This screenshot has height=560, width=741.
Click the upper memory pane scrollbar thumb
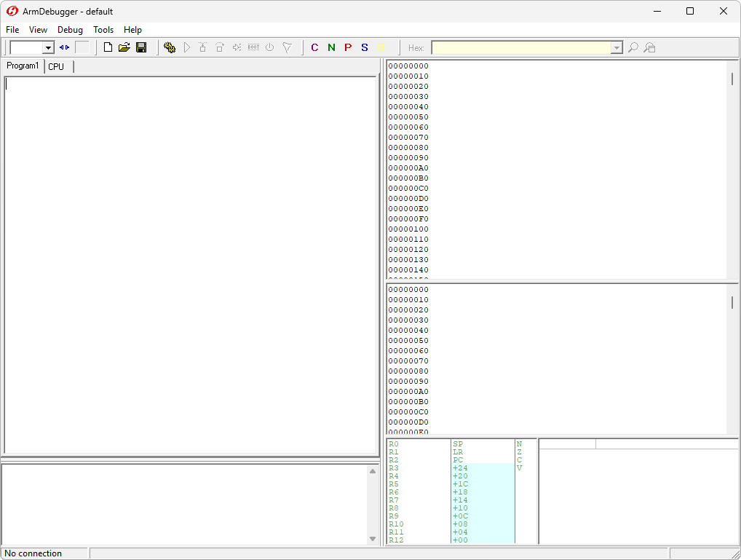click(x=732, y=79)
